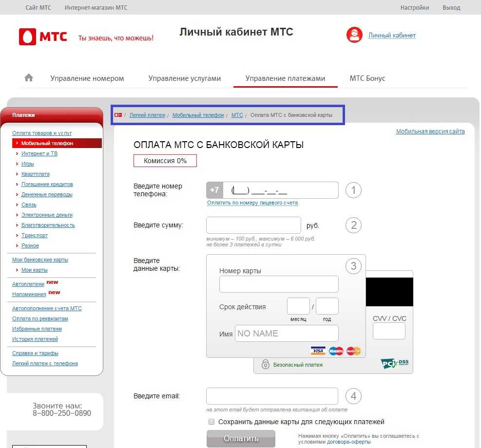Open Автопополнение счета МТС link

pyautogui.click(x=47, y=308)
